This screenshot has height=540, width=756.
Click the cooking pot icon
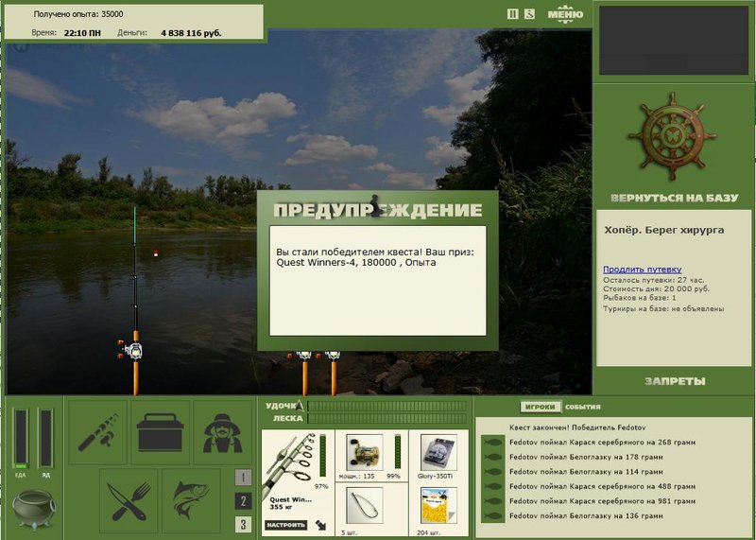(34, 509)
